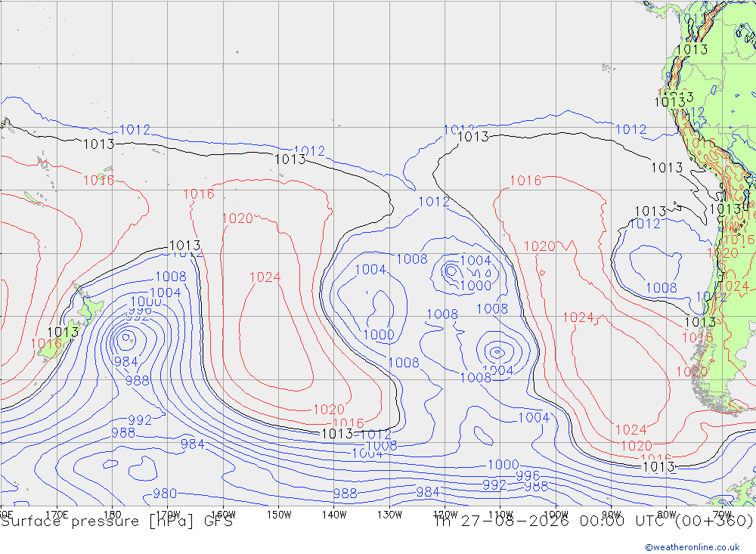
Task: Click the blue 1008 label off Chile coast
Action: [661, 288]
